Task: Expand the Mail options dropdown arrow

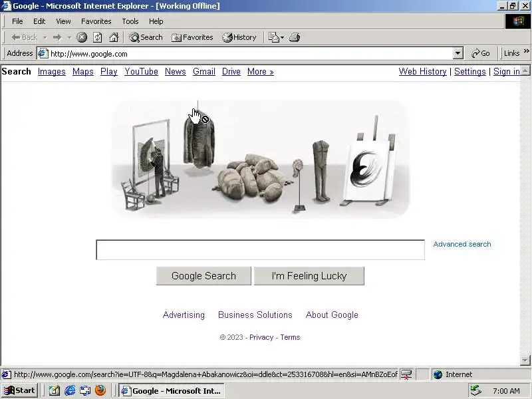Action: point(282,37)
